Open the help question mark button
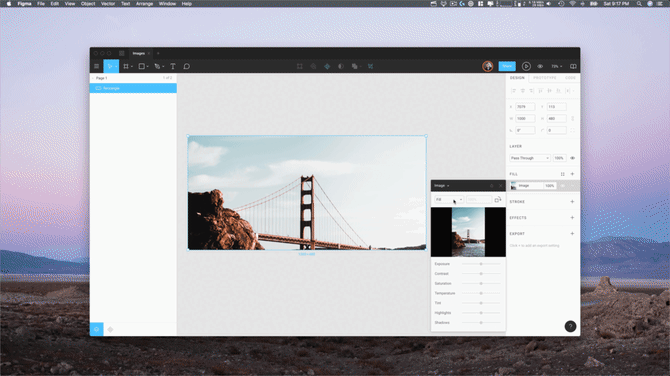The height and width of the screenshot is (376, 670). [x=570, y=326]
